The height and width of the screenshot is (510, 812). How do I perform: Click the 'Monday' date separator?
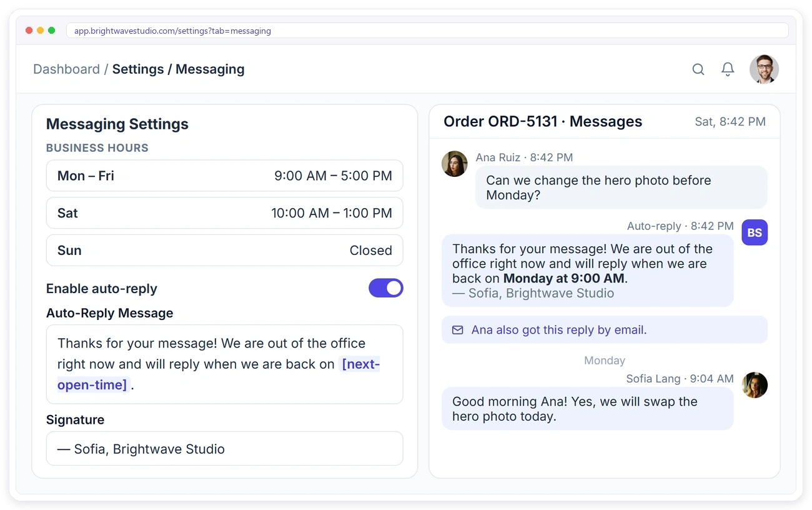pyautogui.click(x=605, y=361)
